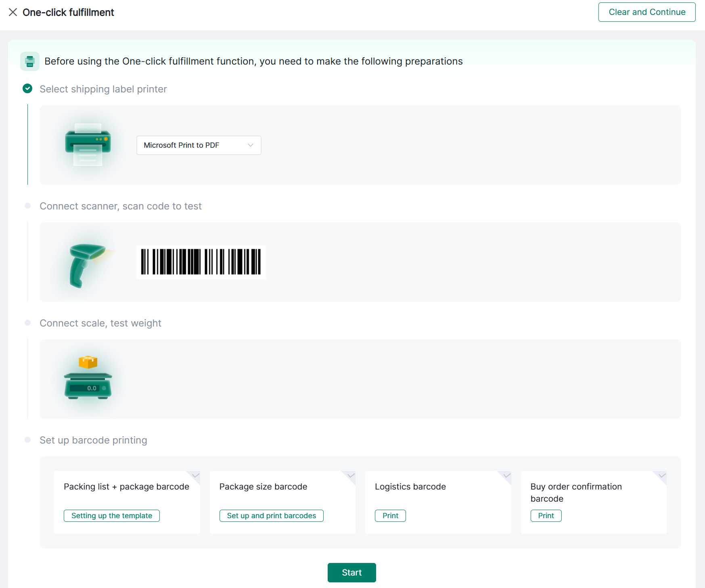
Task: Expand the corner chevron on Package size barcode card
Action: click(x=350, y=476)
